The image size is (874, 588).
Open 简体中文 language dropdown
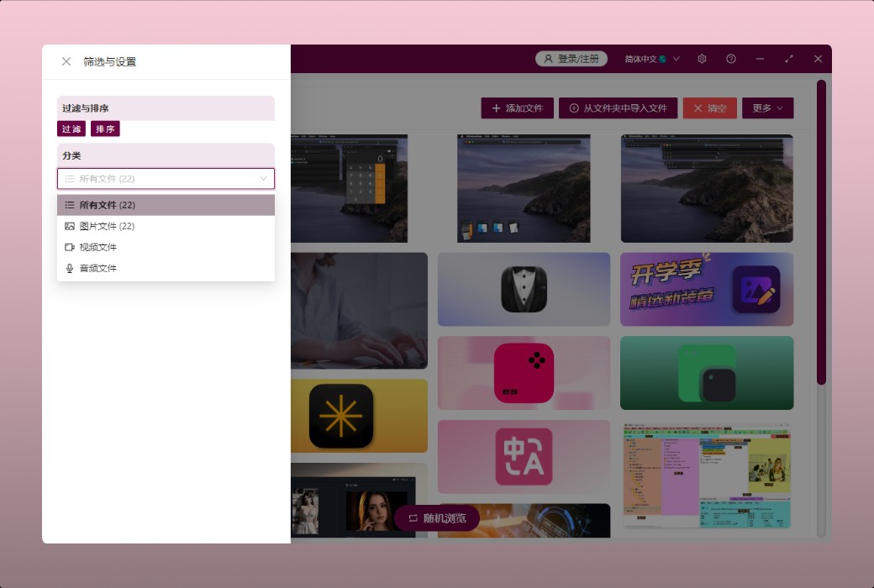(651, 59)
